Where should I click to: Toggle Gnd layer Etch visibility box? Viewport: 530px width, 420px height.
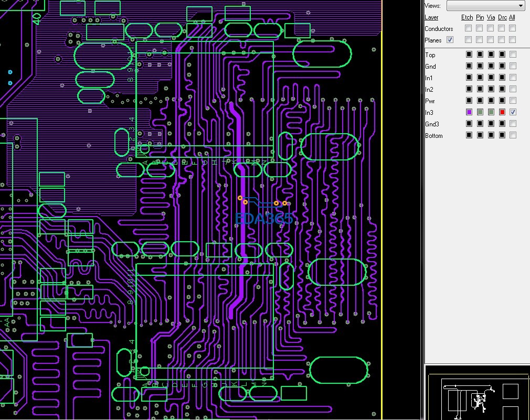point(469,66)
